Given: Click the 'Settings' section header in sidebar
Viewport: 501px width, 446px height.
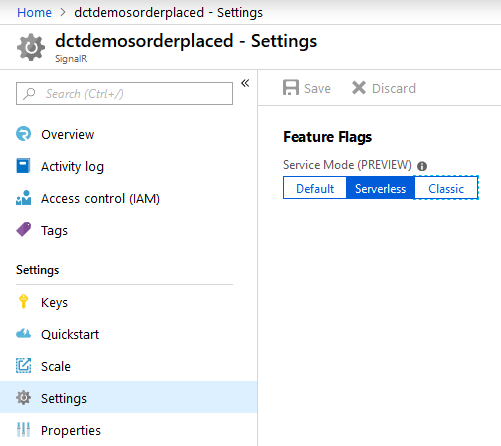Looking at the screenshot, I should [38, 270].
